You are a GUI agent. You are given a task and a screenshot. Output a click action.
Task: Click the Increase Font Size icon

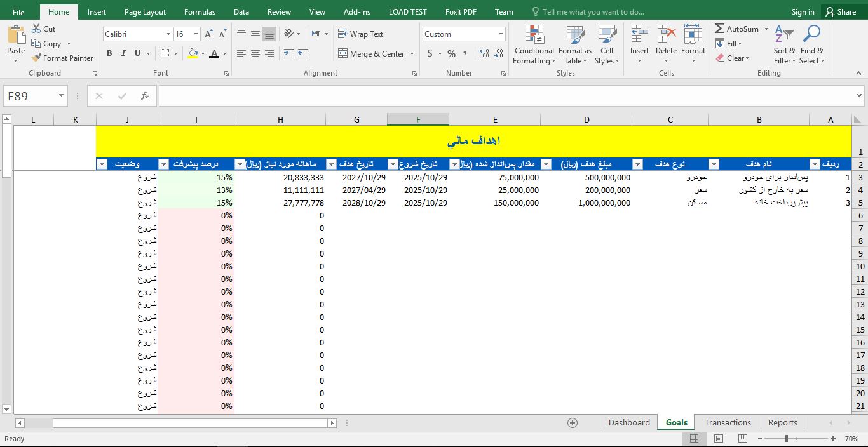208,34
